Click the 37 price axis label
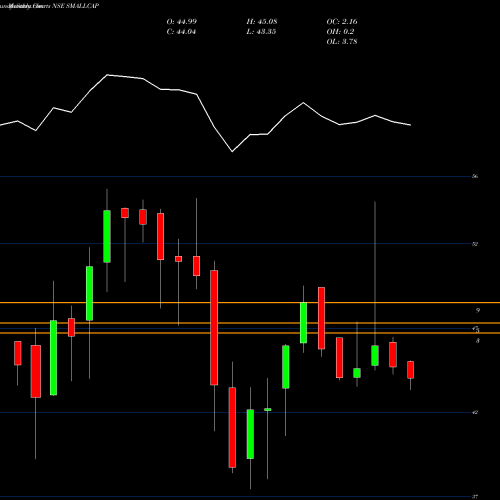Viewport: 500px width, 500px height. click(475, 497)
